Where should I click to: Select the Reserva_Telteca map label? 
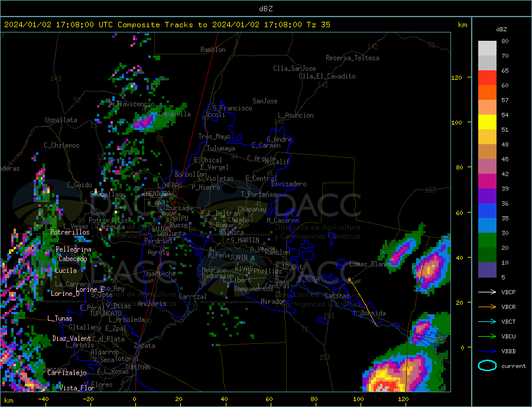tap(352, 58)
